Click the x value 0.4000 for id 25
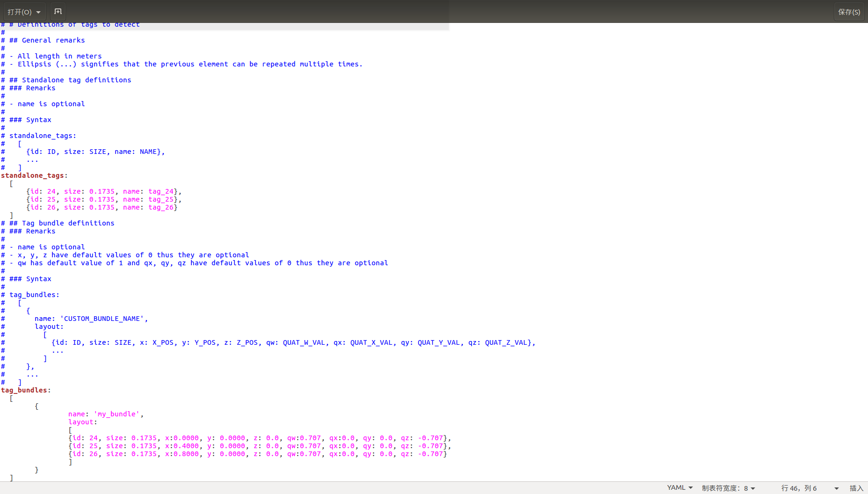Viewport: 868px width, 494px height. [187, 446]
